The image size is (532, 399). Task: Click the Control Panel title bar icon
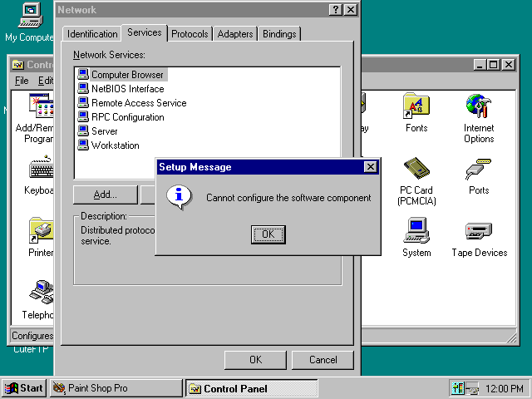(17, 65)
